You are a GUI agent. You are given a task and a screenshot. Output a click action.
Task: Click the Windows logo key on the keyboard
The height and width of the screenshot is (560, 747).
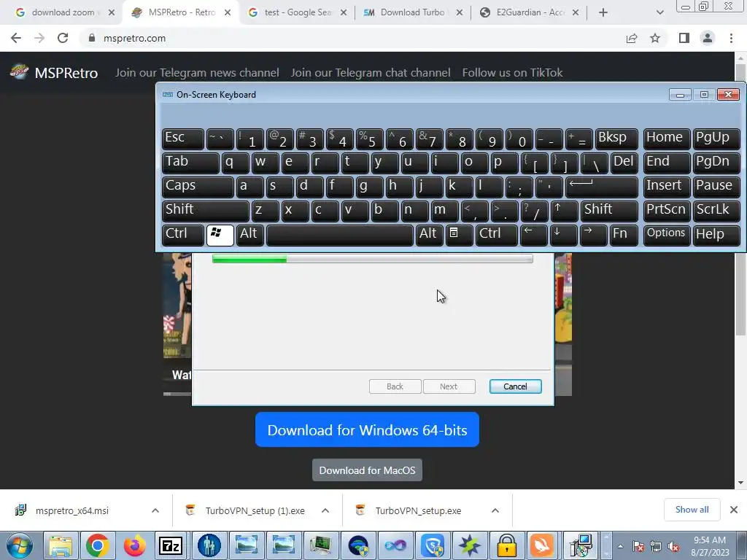pos(220,234)
